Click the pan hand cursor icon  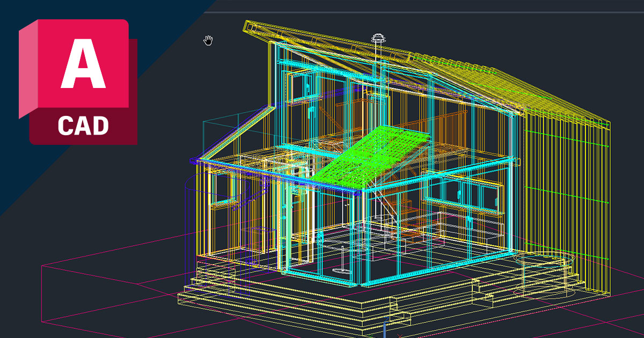tap(208, 41)
